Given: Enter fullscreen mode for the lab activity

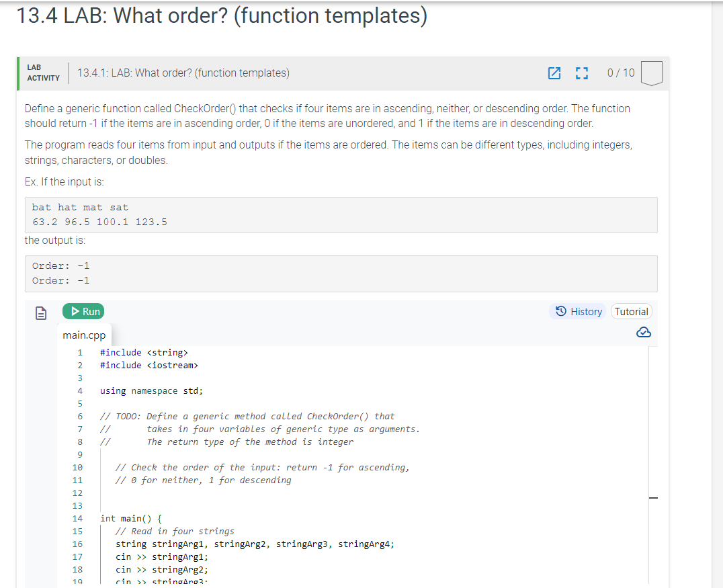Looking at the screenshot, I should [582, 74].
